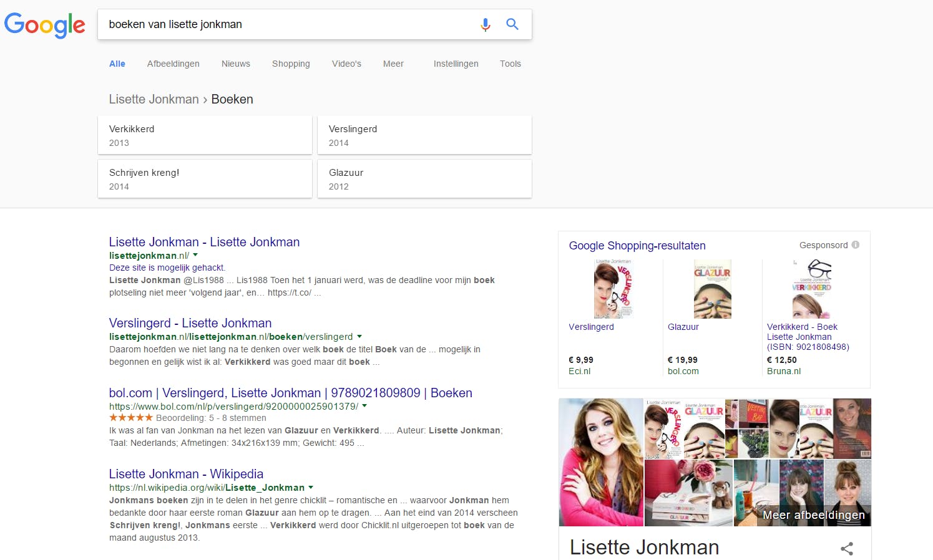Screen dimensions: 933x560
Task: Open the dropdown arrow next to the Wikipedia URL
Action: pos(311,487)
